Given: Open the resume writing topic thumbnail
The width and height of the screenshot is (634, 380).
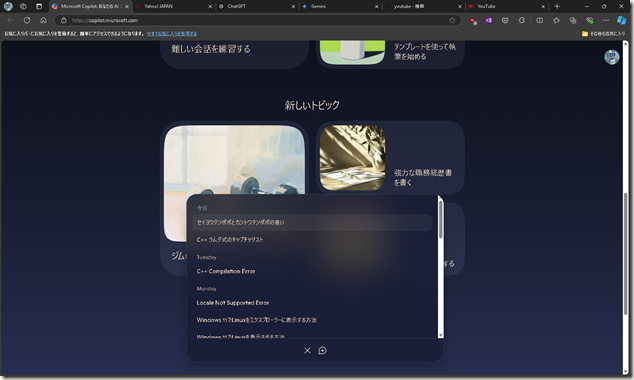Looking at the screenshot, I should [352, 158].
